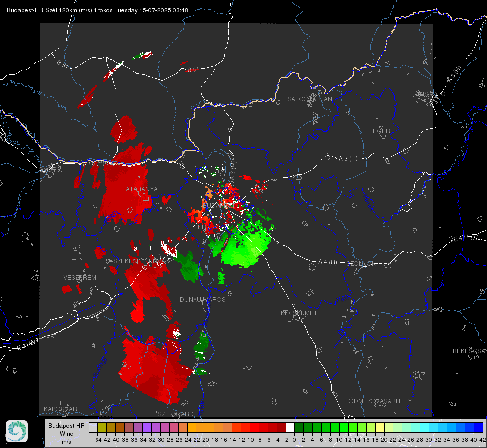Click the ERD town label
The height and width of the screenshot is (448, 487).
[204, 227]
